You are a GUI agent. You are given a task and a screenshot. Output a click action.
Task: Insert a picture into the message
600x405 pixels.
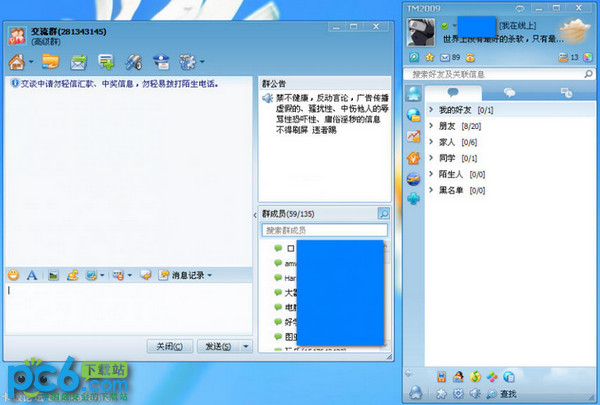click(53, 275)
